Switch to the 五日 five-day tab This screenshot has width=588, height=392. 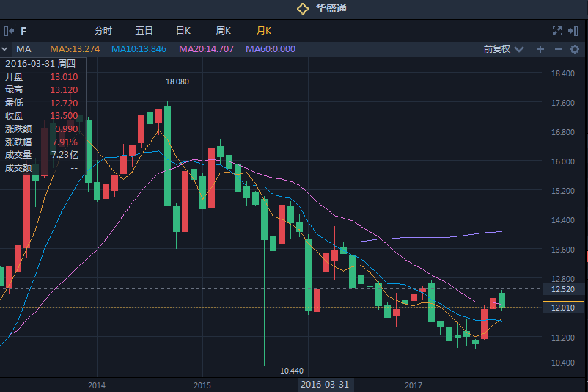(x=144, y=31)
